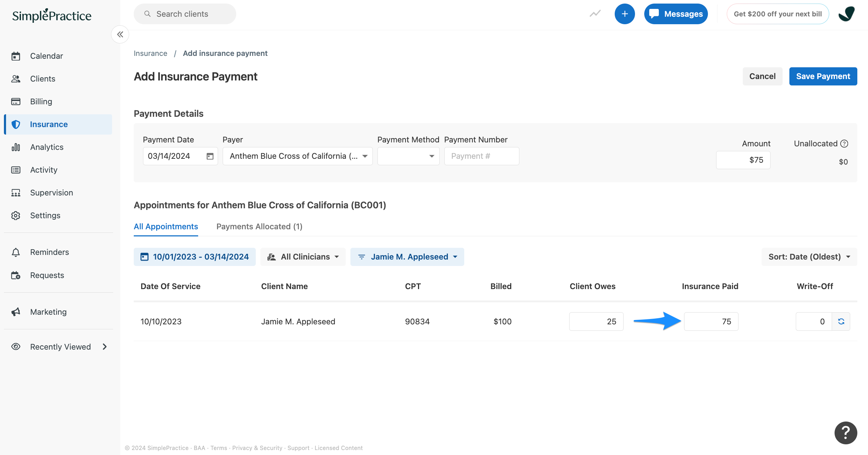Click the Payment Date field 03/14/2024
The height and width of the screenshot is (455, 868).
(180, 156)
